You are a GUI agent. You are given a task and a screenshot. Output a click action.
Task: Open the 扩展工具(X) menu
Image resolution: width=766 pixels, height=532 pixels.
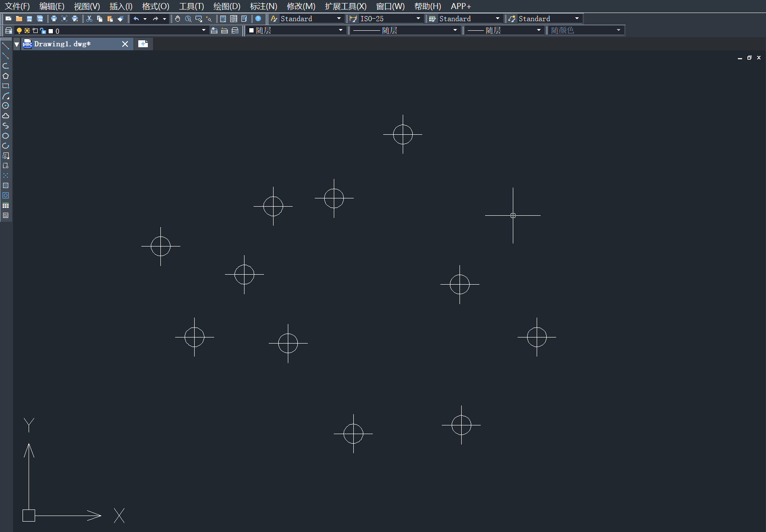(346, 6)
